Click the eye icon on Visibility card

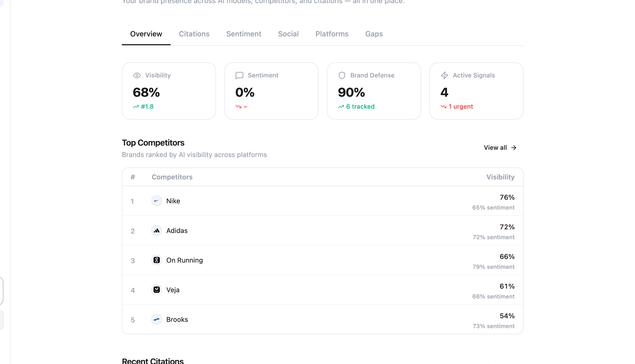click(x=137, y=75)
